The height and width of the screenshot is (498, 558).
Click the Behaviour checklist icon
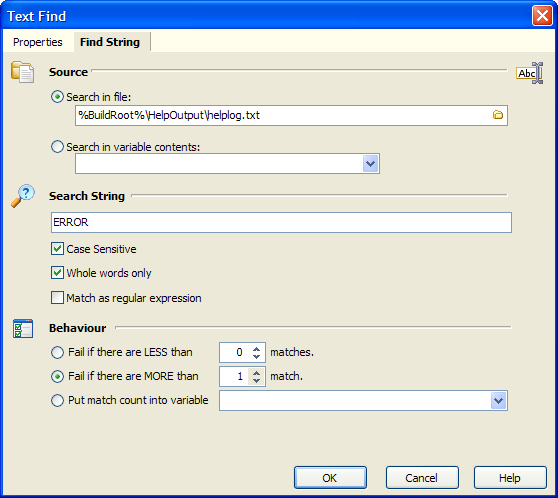pyautogui.click(x=23, y=328)
